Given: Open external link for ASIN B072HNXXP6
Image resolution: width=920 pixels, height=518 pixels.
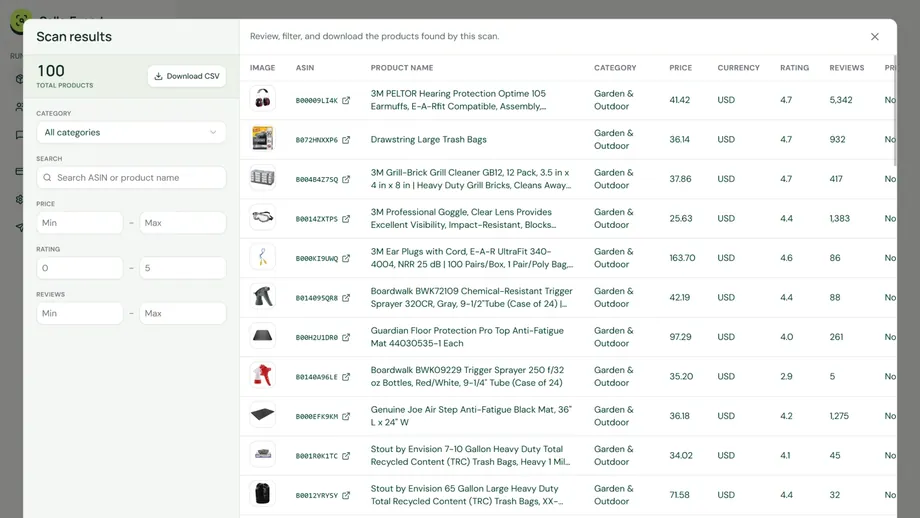Looking at the screenshot, I should 346,140.
